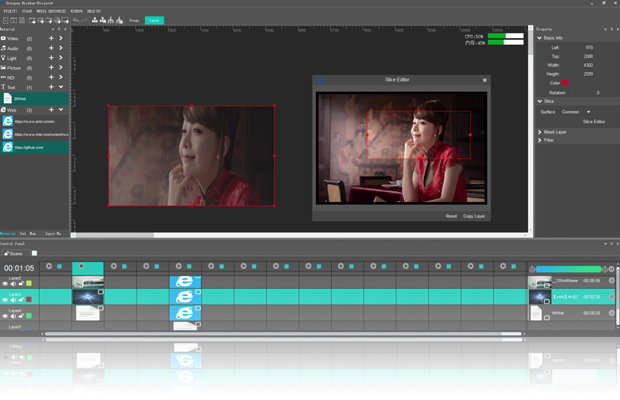
Task: Stop the first scene column
Action: [59, 266]
